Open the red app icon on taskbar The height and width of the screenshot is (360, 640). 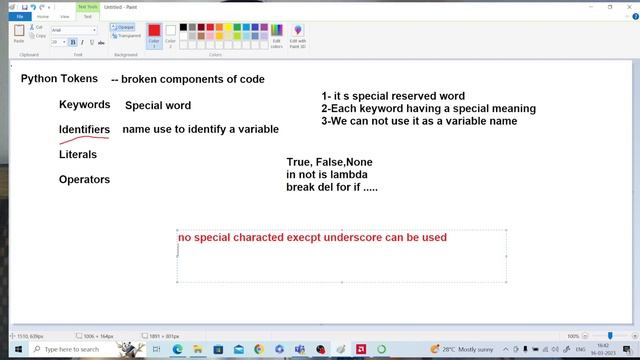361,349
